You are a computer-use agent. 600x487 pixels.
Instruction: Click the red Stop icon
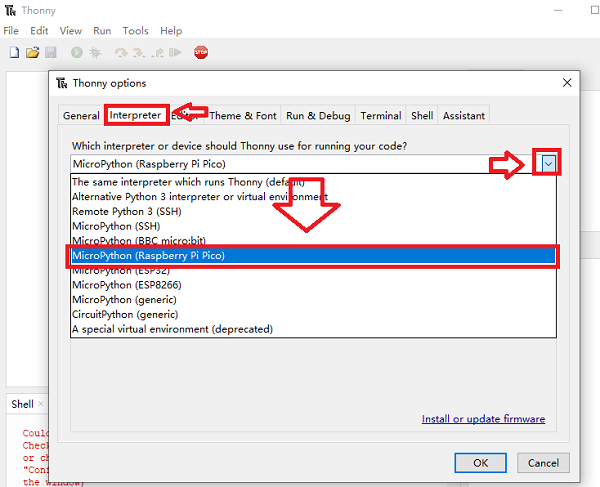pyautogui.click(x=201, y=52)
